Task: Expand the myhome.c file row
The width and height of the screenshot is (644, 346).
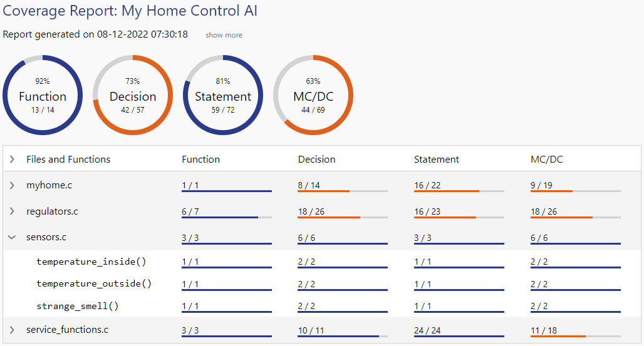Action: 12,186
